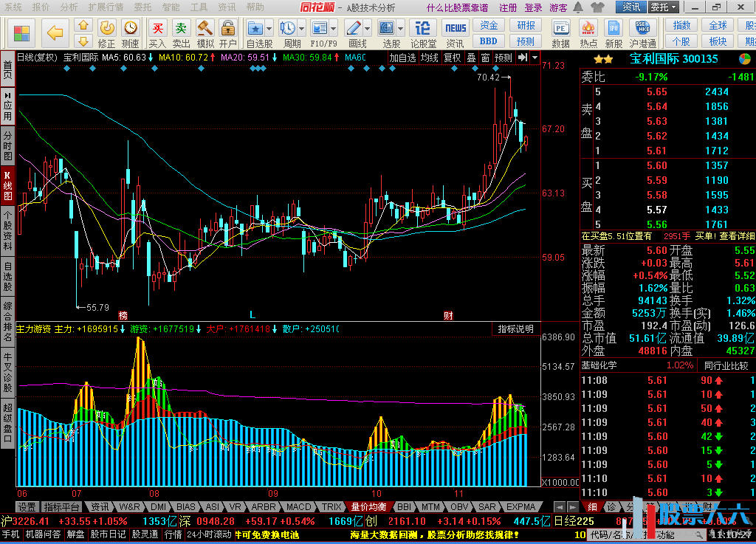Viewport: 756px width, 544px height.
Task: Open the 画线 drawing pencil tool
Action: [354, 29]
